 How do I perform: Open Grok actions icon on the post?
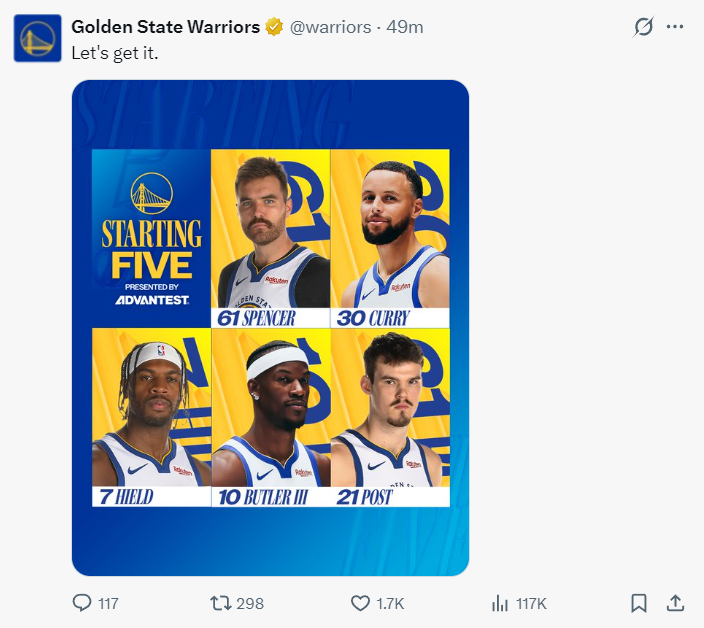(644, 27)
